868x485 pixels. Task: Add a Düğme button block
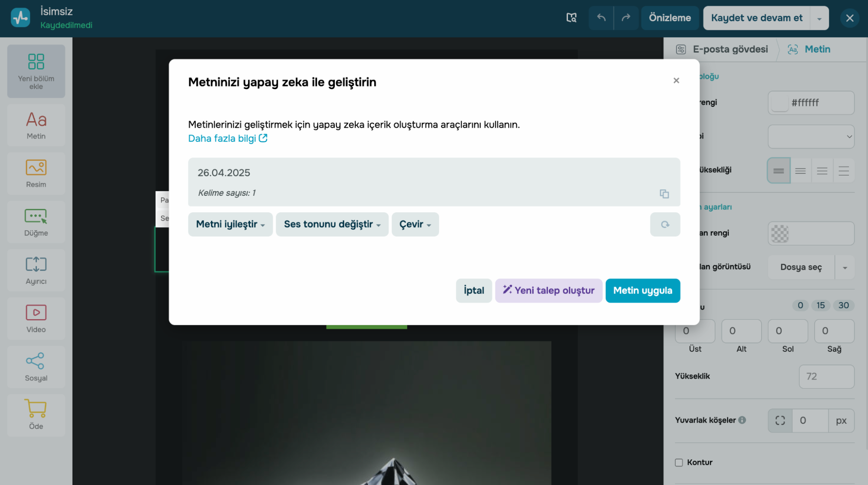pos(36,222)
